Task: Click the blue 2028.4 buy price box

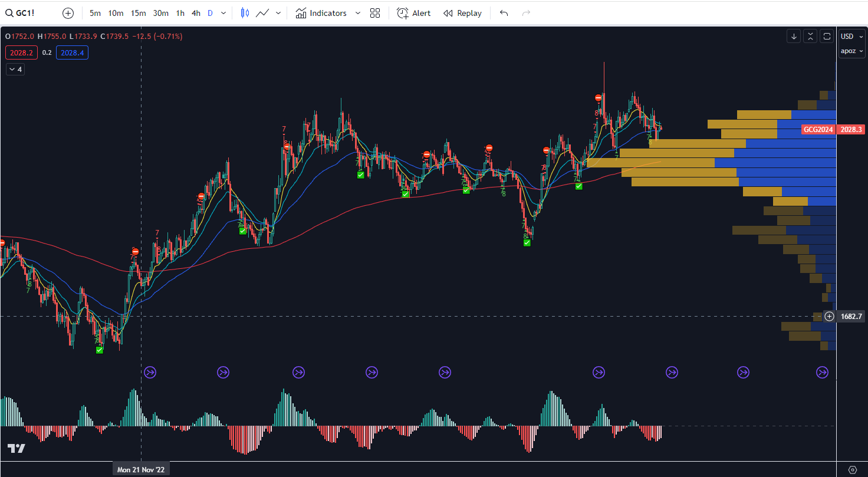Action: tap(72, 53)
